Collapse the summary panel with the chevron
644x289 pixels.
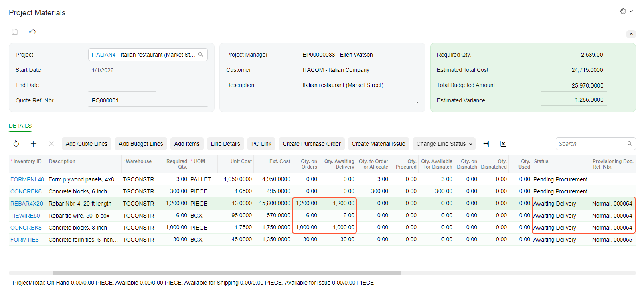point(631,34)
